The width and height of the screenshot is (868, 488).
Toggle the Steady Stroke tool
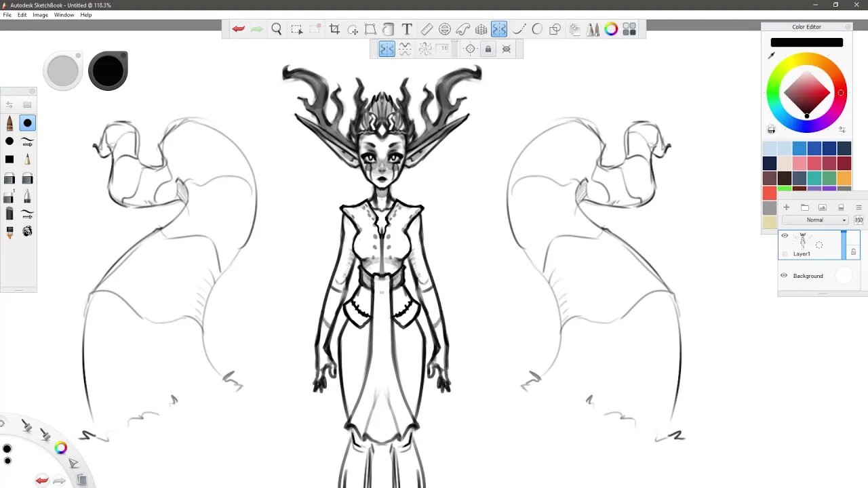click(x=519, y=29)
